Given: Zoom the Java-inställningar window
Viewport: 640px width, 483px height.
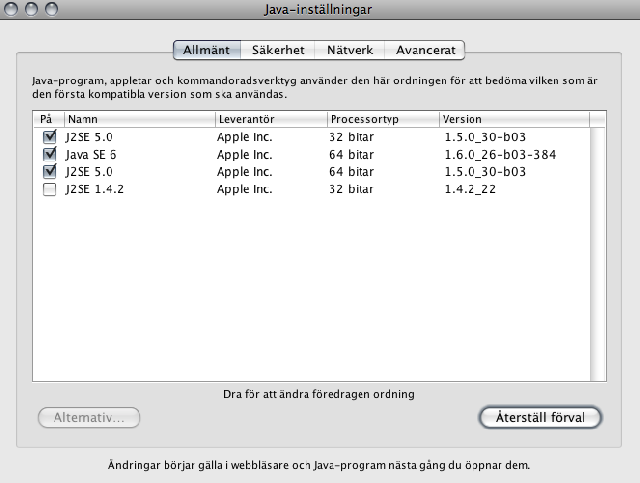Looking at the screenshot, I should (51, 9).
